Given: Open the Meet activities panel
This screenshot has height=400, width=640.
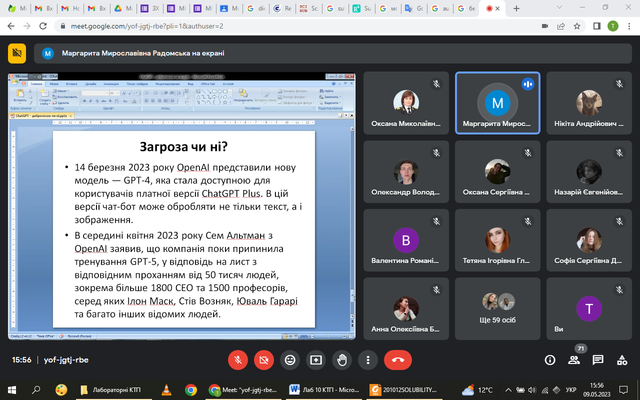Looking at the screenshot, I should 625,359.
